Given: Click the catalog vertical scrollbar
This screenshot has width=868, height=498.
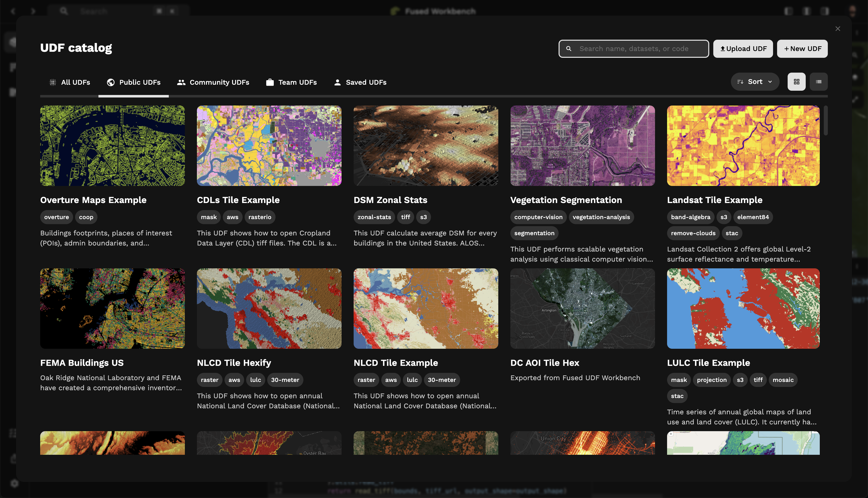Looking at the screenshot, I should [x=825, y=120].
